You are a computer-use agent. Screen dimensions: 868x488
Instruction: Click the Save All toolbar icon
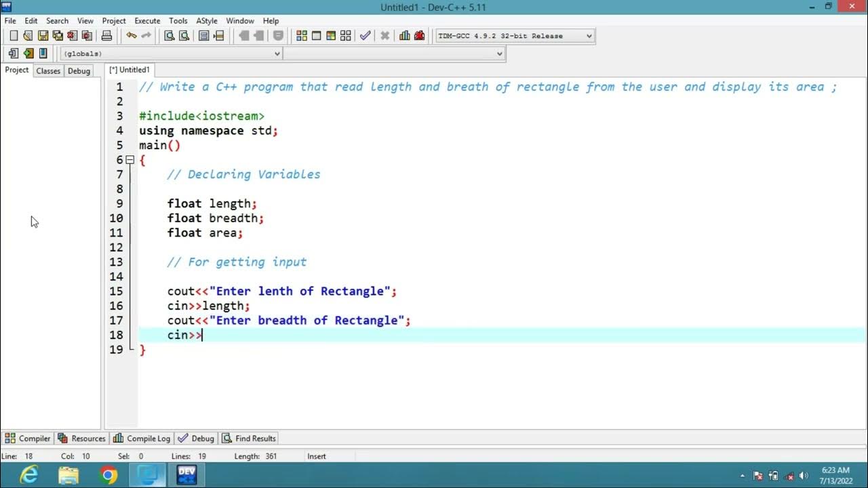[x=58, y=36]
